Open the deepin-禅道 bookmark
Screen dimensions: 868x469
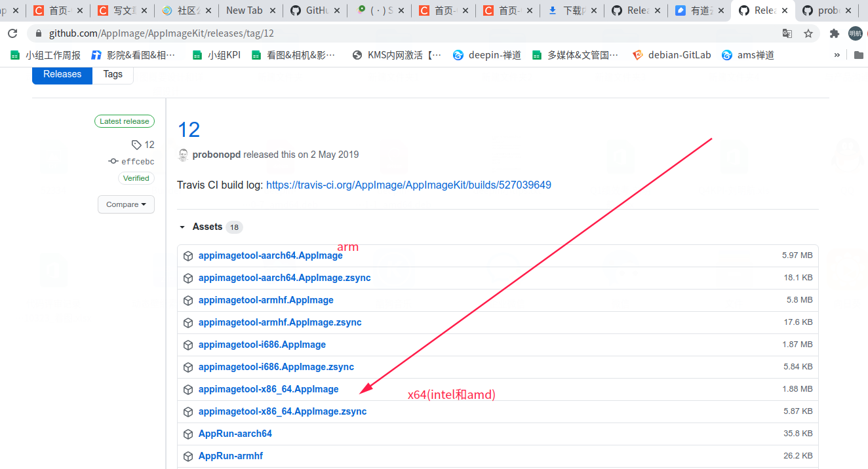pyautogui.click(x=486, y=55)
